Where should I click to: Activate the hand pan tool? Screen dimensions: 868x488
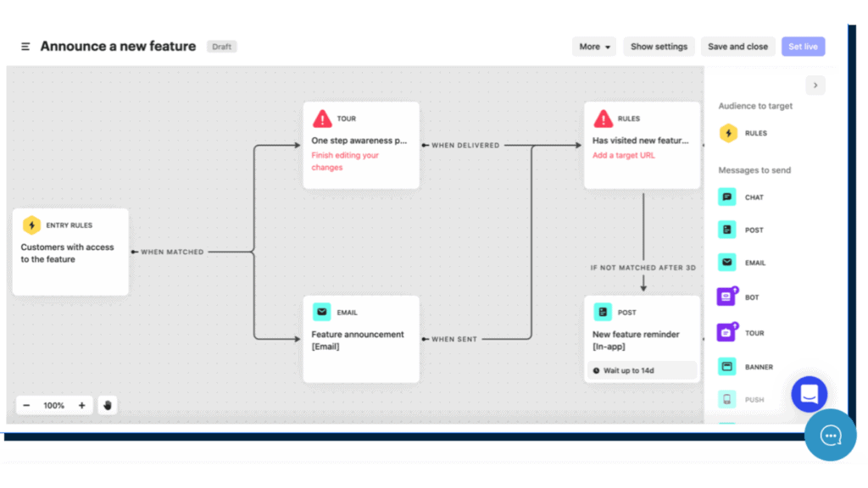(x=108, y=405)
